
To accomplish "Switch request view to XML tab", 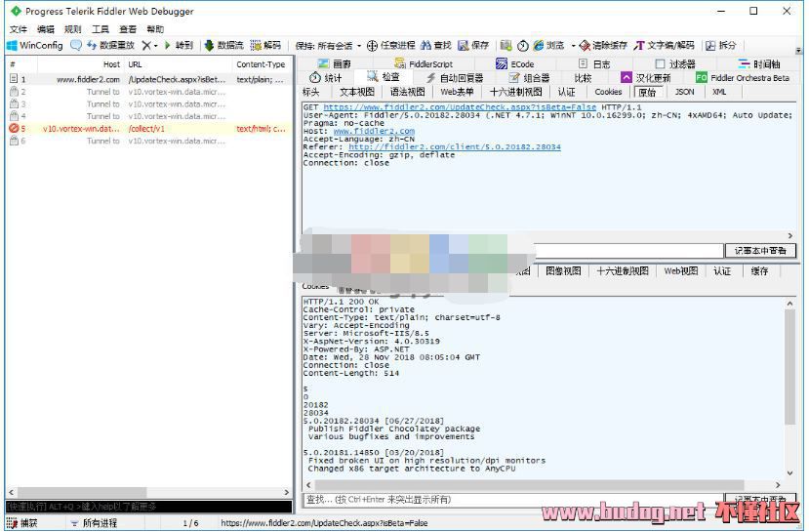I will (719, 92).
